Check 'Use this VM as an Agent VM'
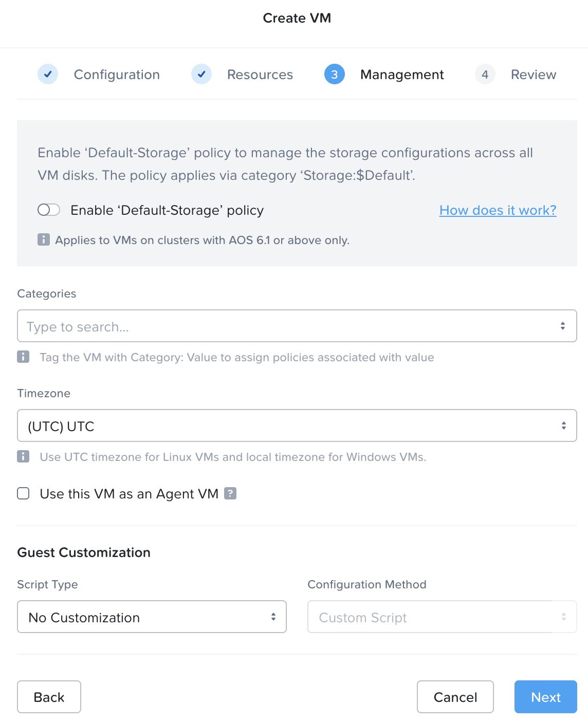Viewport: 588px width, 723px height. coord(23,493)
